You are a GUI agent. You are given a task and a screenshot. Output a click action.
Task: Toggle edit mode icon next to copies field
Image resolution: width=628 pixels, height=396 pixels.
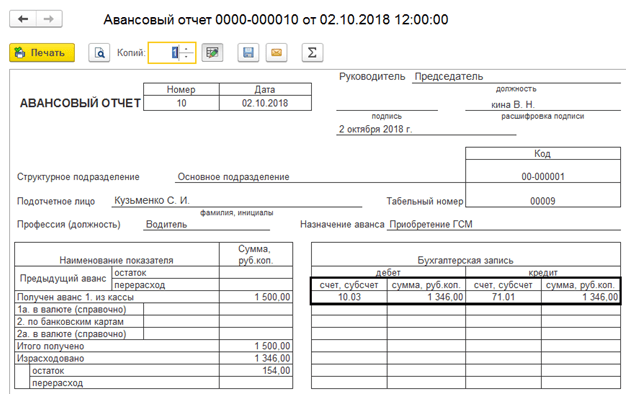coord(212,52)
